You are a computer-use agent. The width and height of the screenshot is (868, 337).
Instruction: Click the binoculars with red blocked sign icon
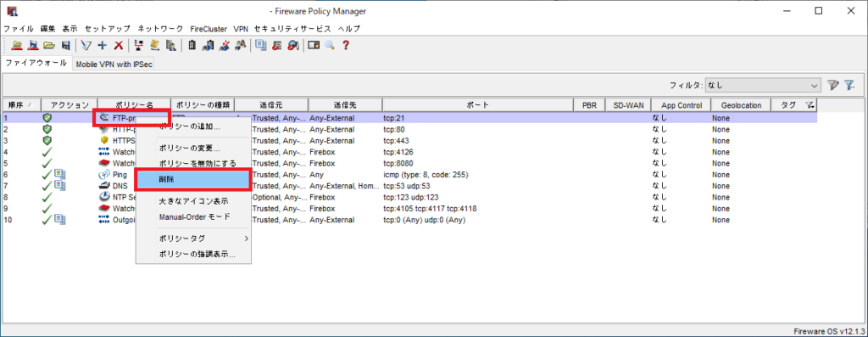293,46
